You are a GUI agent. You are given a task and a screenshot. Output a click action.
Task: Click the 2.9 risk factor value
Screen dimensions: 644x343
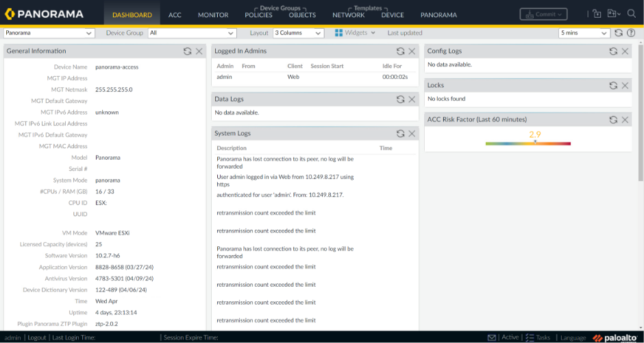[535, 134]
